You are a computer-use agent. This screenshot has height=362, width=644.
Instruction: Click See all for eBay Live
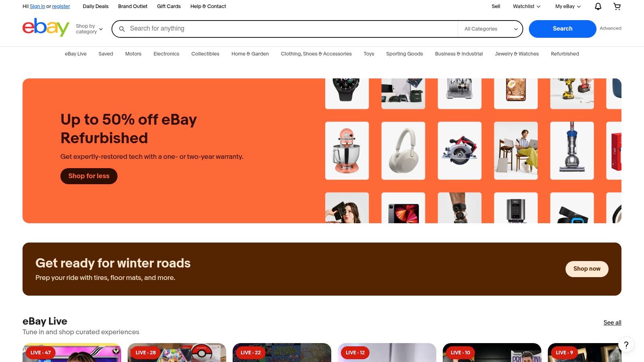[612, 323]
